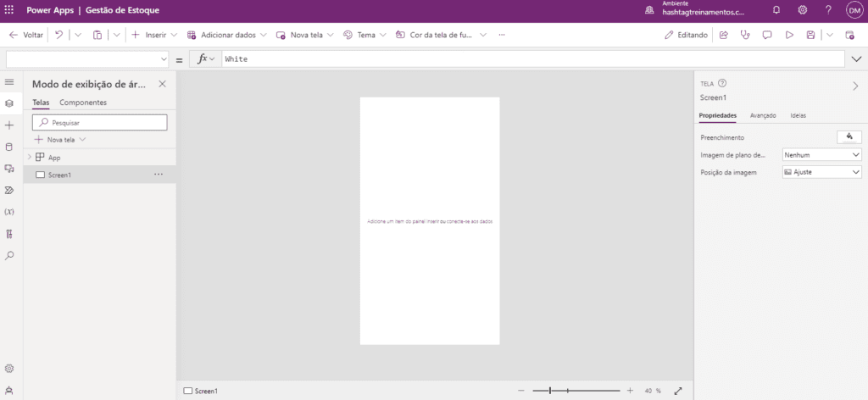Open the settings gear in header

(802, 10)
